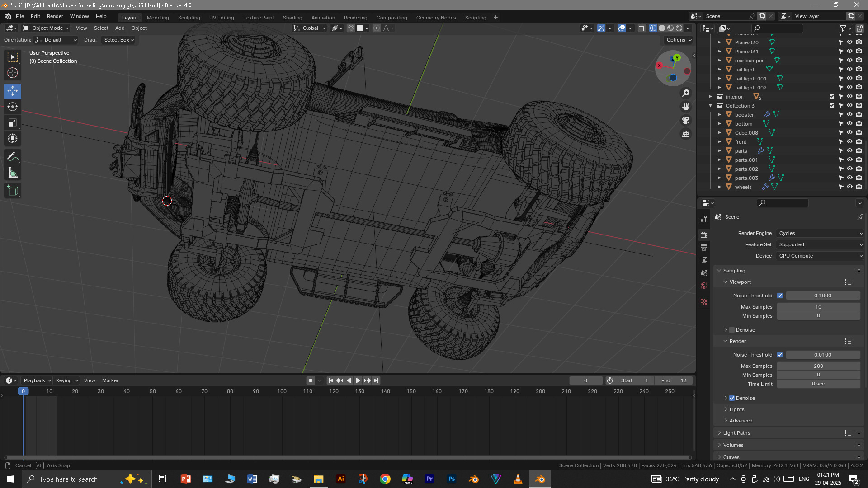
Task: Adjust the viewport Noise Threshold value
Action: tap(823, 296)
